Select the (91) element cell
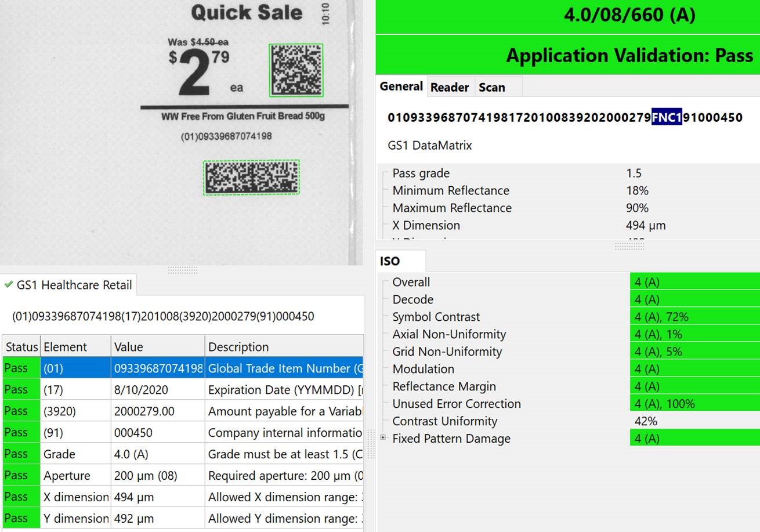This screenshot has height=532, width=760. pyautogui.click(x=75, y=433)
